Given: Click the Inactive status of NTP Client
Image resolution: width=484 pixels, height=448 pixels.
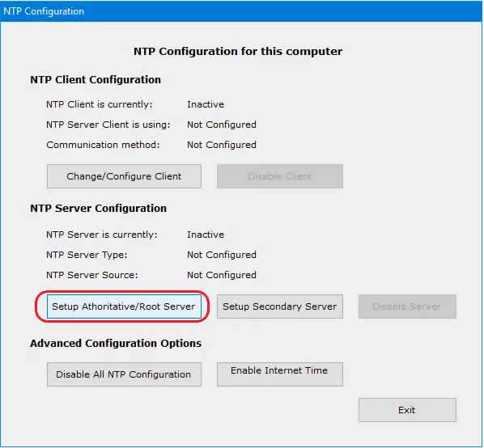Looking at the screenshot, I should pyautogui.click(x=206, y=104).
